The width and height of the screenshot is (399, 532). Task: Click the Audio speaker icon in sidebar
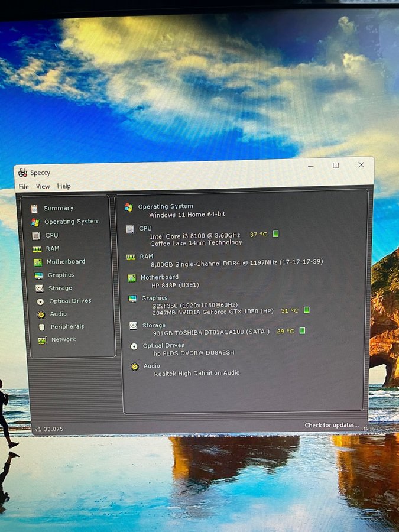[41, 314]
